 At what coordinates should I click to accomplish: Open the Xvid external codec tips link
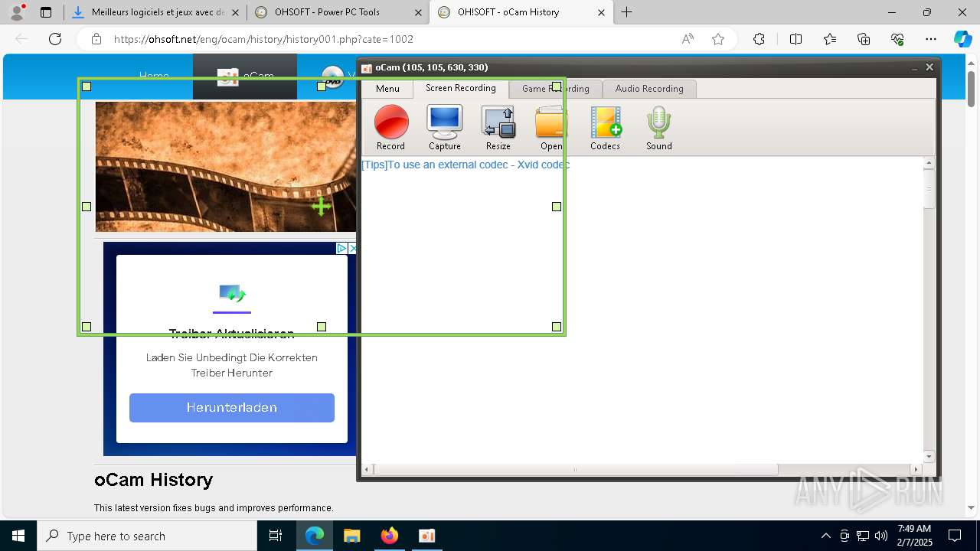coord(465,165)
